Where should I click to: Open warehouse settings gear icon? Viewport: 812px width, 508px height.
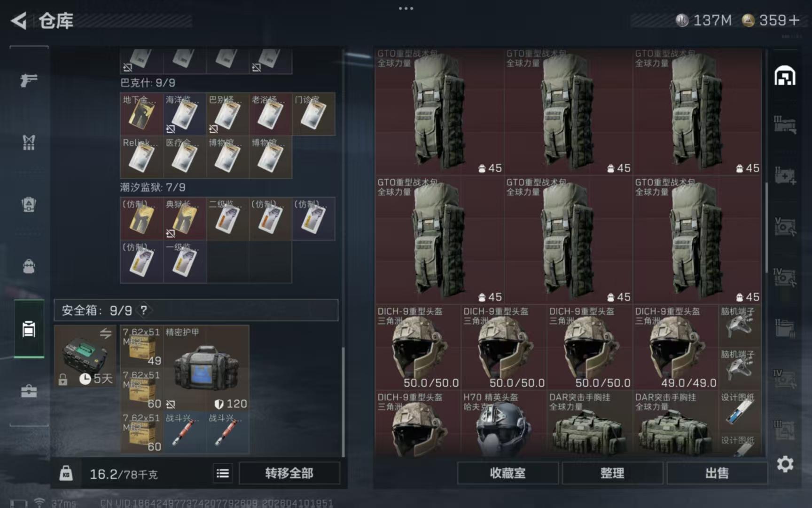(785, 464)
